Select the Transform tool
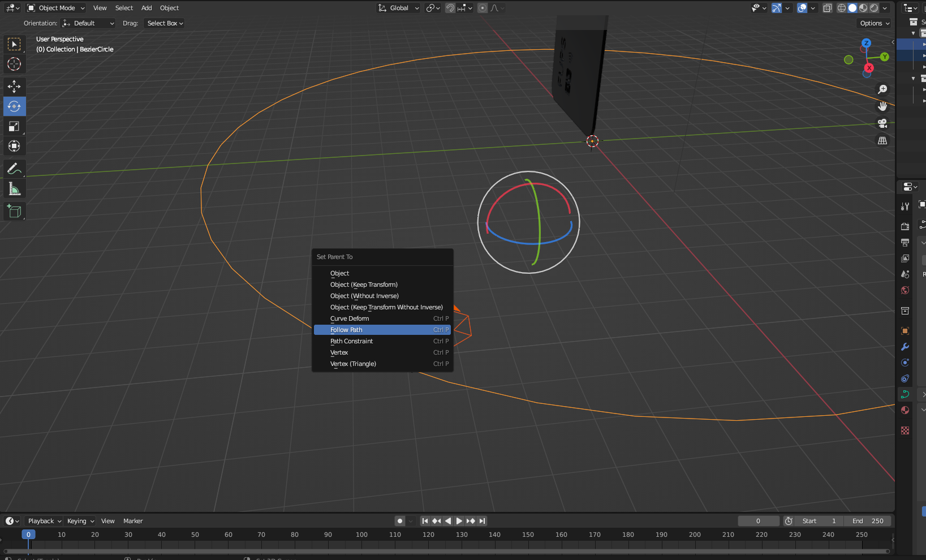 pos(14,146)
